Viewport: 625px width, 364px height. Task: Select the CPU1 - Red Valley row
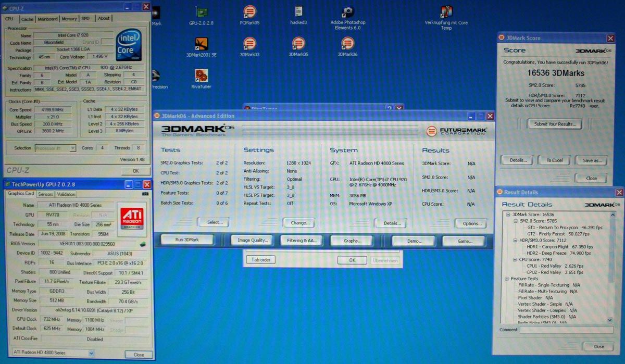555,266
